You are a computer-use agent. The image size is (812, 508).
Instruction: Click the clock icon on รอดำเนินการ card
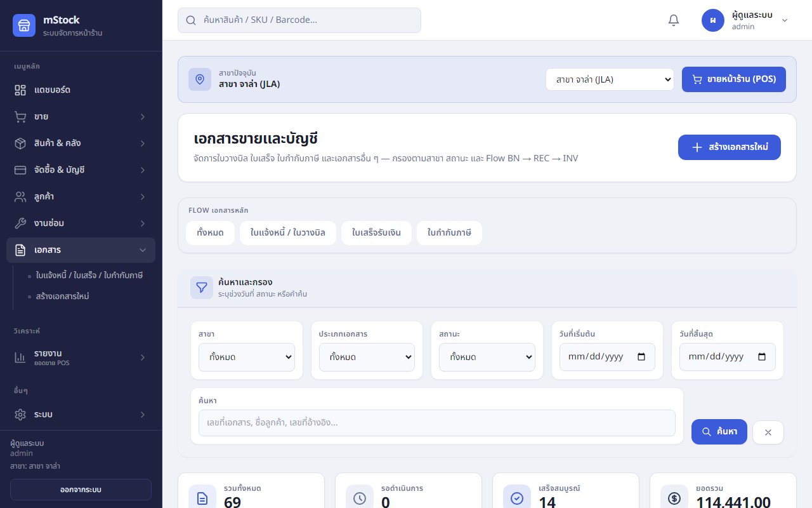(x=360, y=498)
